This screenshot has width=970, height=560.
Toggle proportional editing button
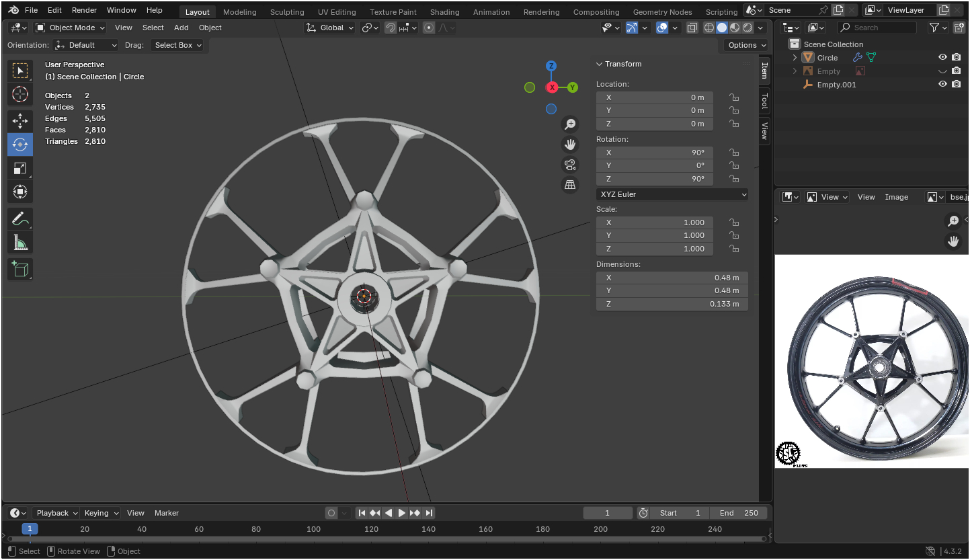(x=429, y=28)
